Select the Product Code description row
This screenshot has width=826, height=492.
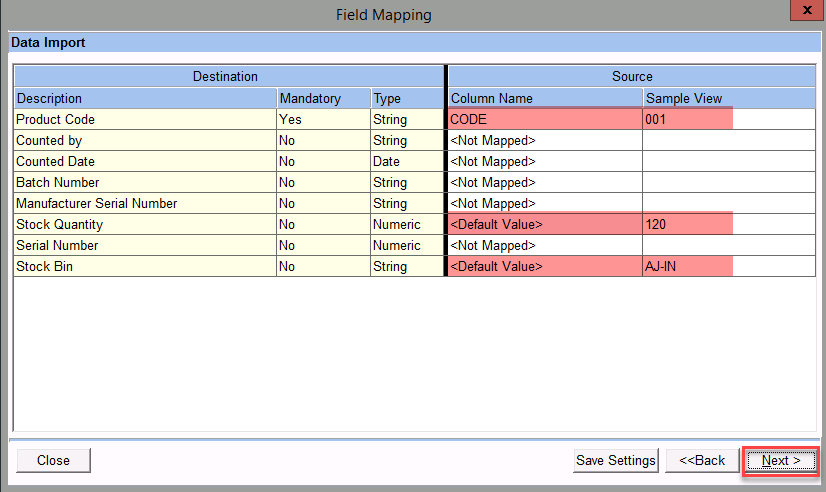click(144, 119)
